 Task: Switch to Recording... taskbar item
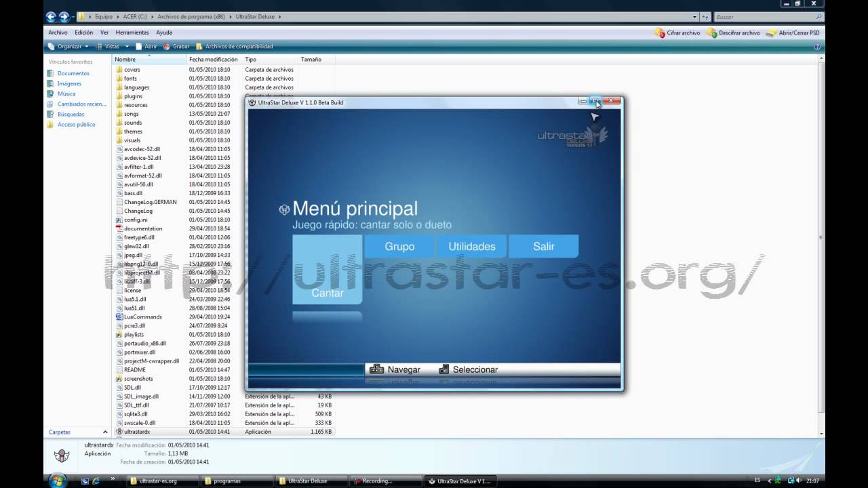386,481
